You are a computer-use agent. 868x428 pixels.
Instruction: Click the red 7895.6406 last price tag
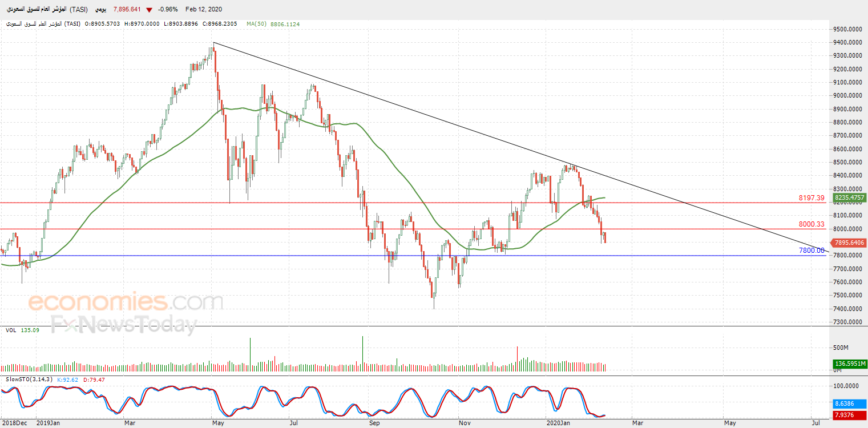[849, 243]
